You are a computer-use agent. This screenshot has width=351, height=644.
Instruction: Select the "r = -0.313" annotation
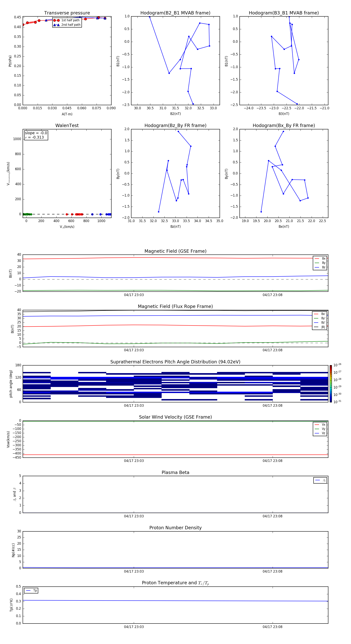[35, 137]
